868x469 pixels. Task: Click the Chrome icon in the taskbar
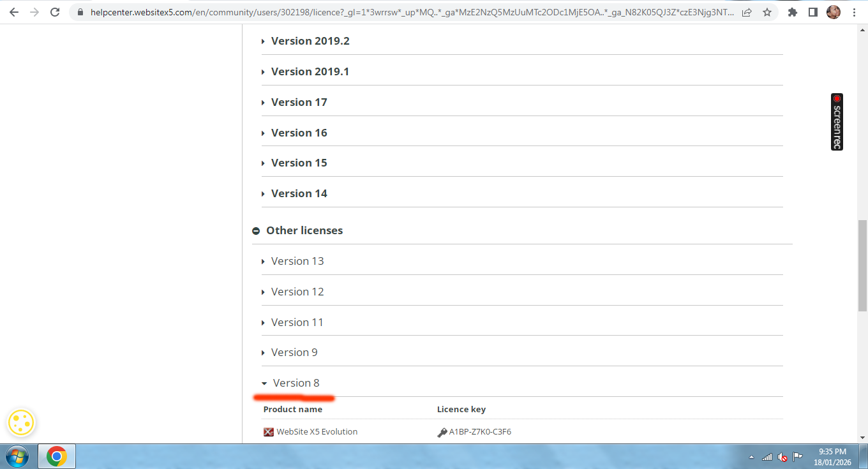(57, 457)
